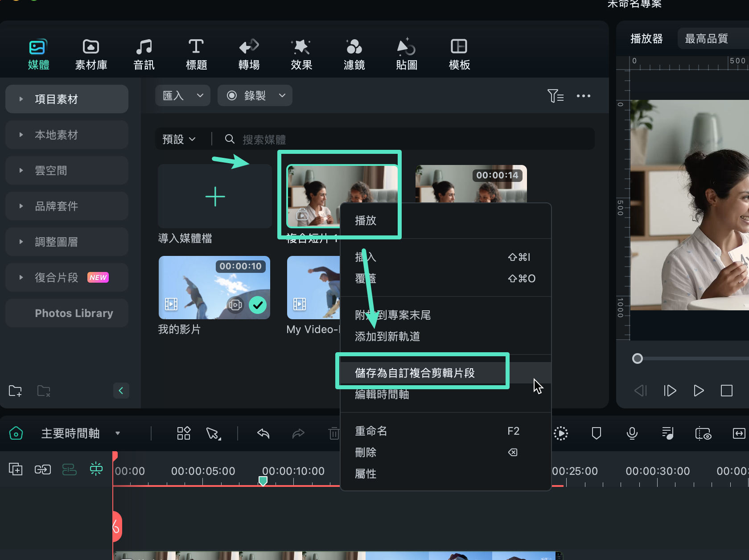The height and width of the screenshot is (560, 749).
Task: Open the 最高品質 quality dropdown
Action: tap(713, 38)
